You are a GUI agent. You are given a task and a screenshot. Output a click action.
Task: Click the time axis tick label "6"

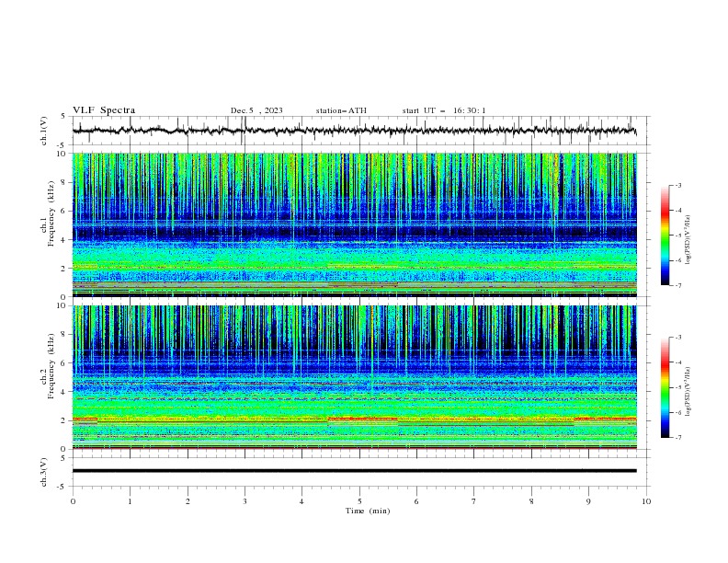tap(416, 501)
